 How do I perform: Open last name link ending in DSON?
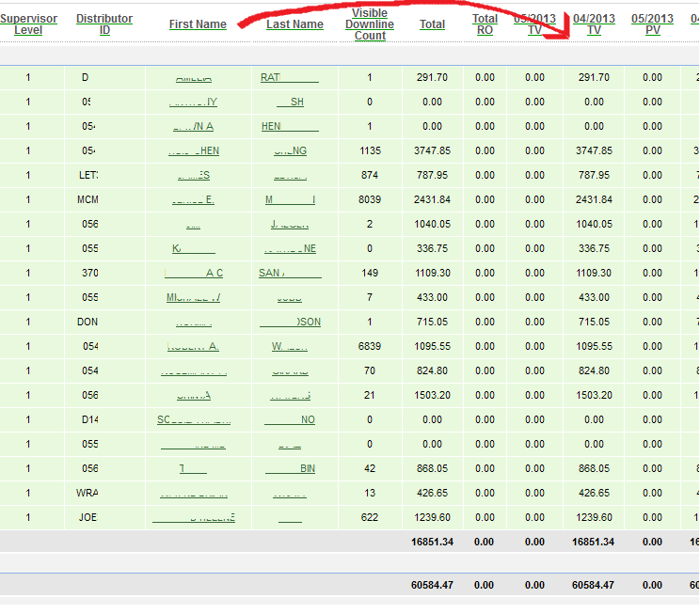[x=290, y=322]
